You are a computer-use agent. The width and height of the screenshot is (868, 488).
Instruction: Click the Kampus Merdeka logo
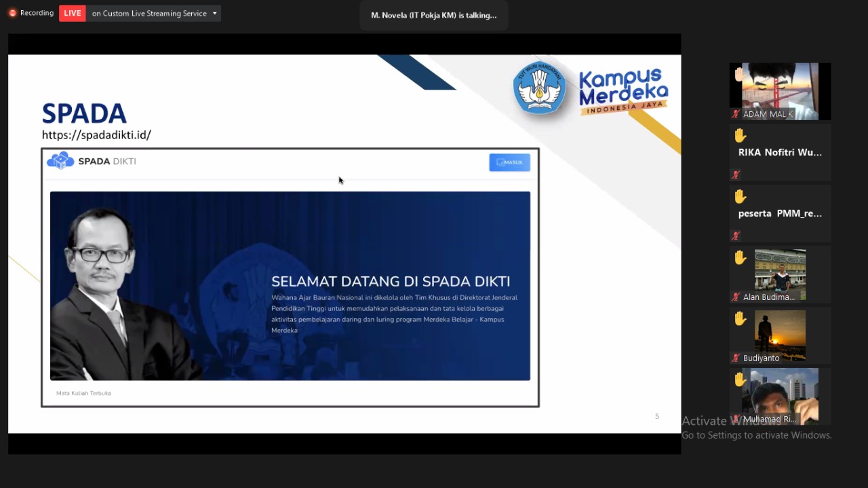coord(624,90)
